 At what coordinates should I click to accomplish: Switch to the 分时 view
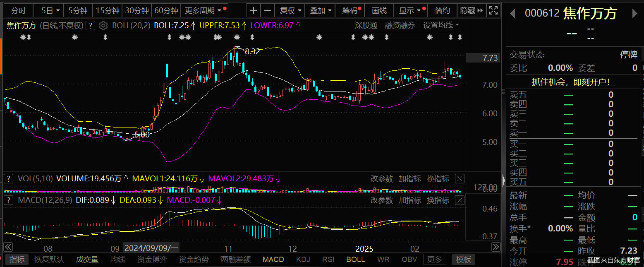[x=18, y=10]
